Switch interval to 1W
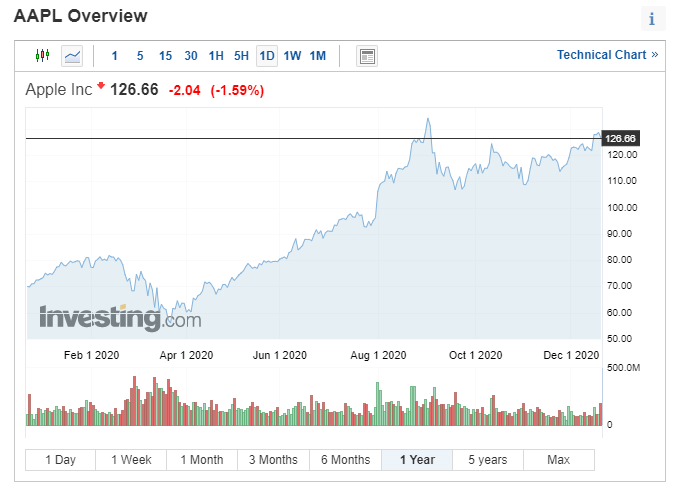 [x=292, y=55]
